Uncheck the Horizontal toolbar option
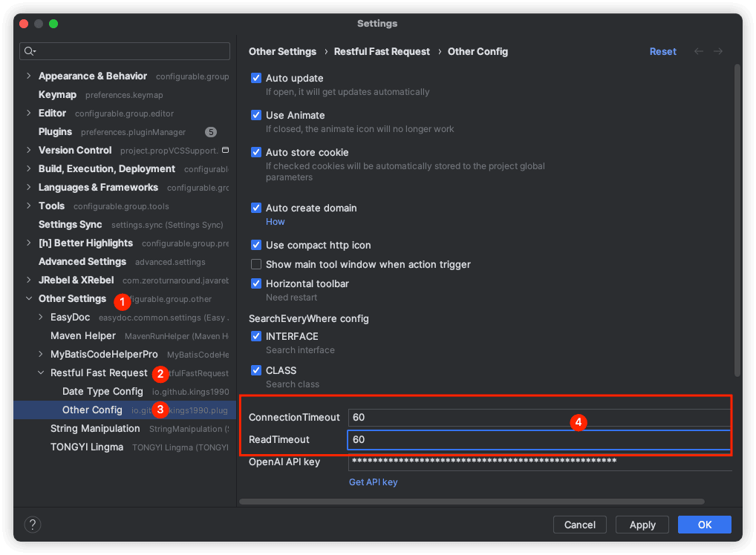The width and height of the screenshot is (756, 555). coord(256,283)
